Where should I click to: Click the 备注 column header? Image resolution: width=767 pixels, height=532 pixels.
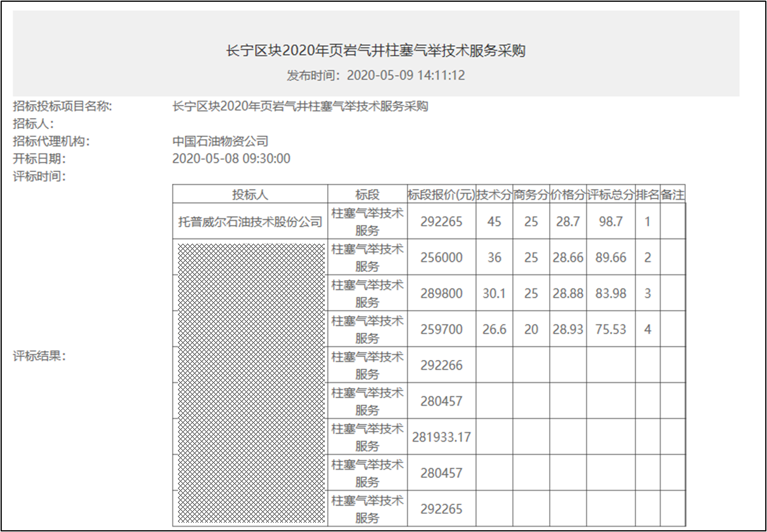672,195
